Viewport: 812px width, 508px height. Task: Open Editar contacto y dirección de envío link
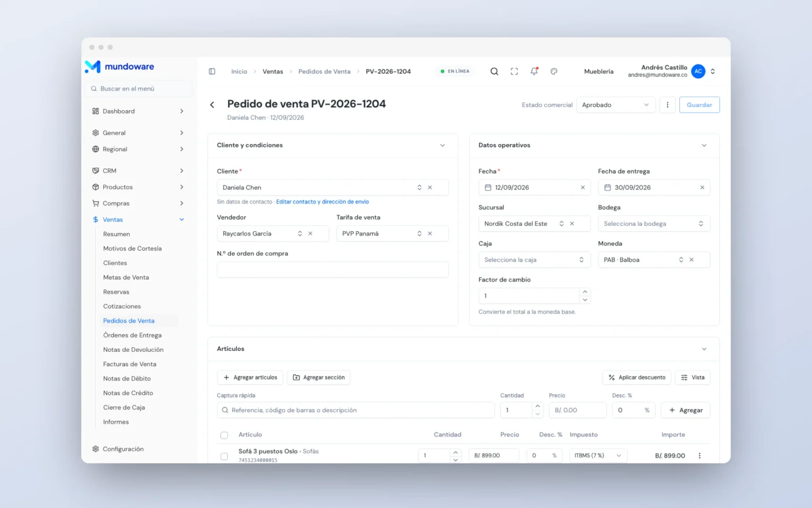point(322,202)
